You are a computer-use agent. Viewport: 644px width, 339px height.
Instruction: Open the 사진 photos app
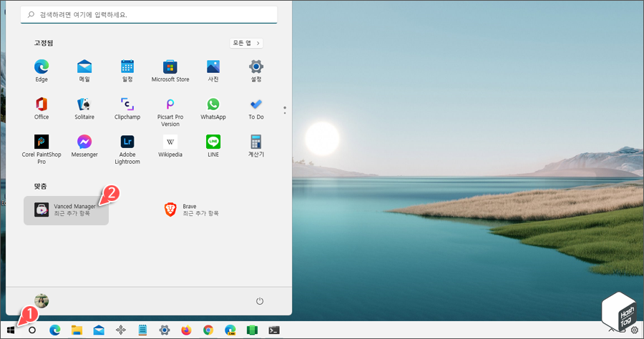click(x=213, y=71)
